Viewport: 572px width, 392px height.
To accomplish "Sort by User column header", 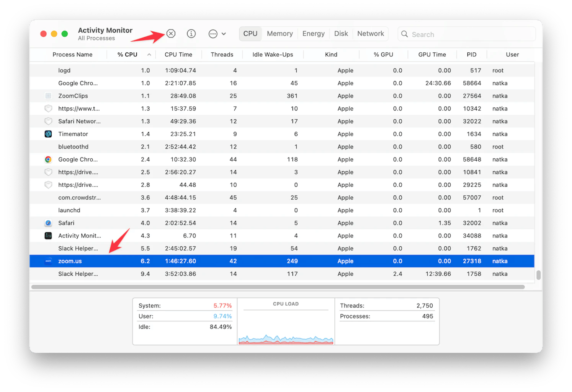I will coord(512,55).
